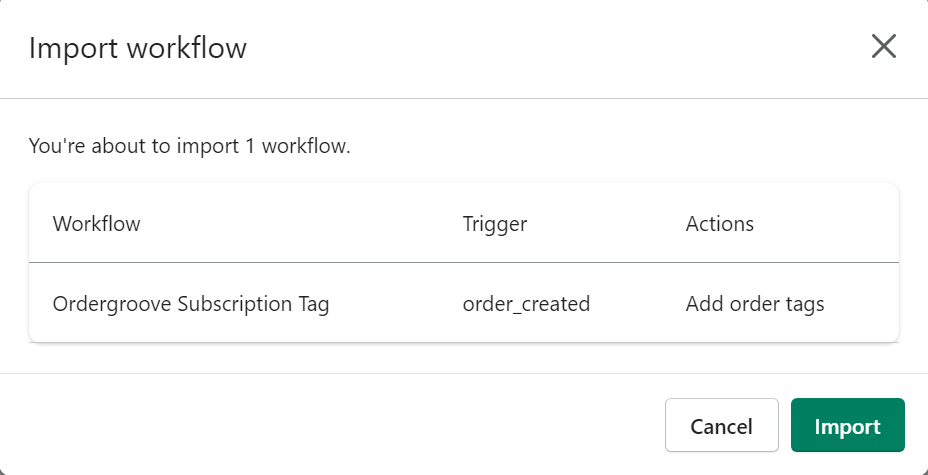The image size is (928, 475).
Task: Click the Add order tags action cell
Action: (x=755, y=304)
